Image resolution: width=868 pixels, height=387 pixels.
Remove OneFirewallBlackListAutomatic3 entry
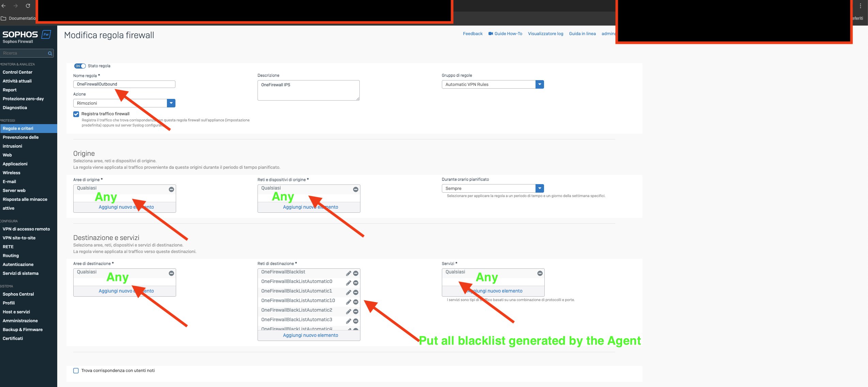(x=356, y=321)
